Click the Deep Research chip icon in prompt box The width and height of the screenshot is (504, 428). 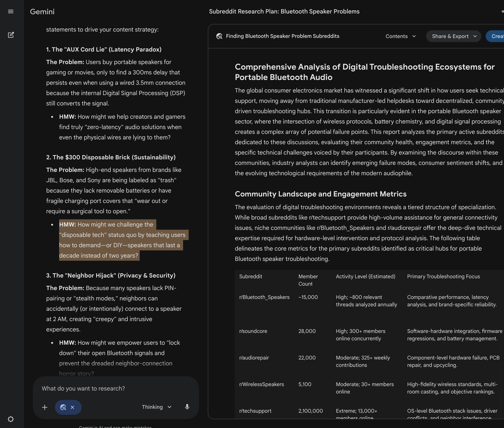(x=63, y=407)
